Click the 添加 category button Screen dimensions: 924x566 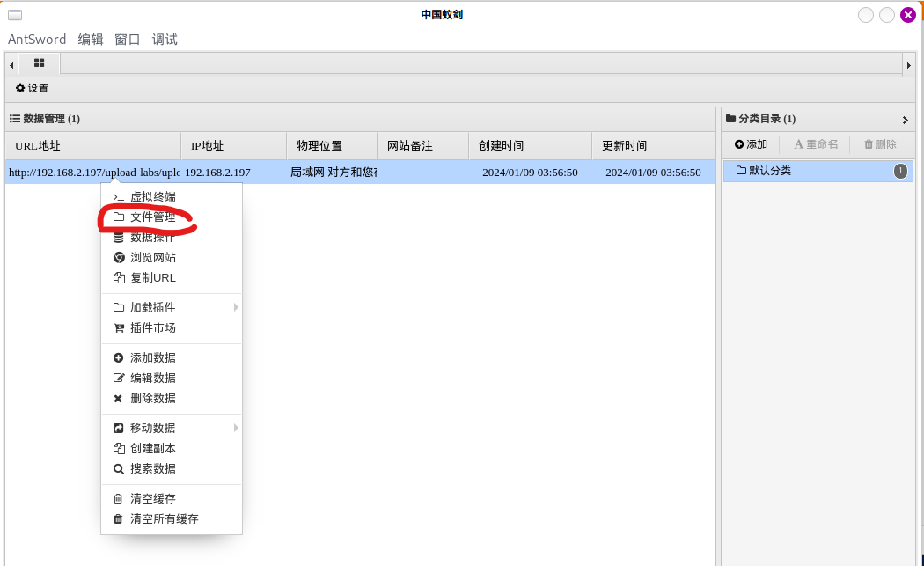coord(751,144)
